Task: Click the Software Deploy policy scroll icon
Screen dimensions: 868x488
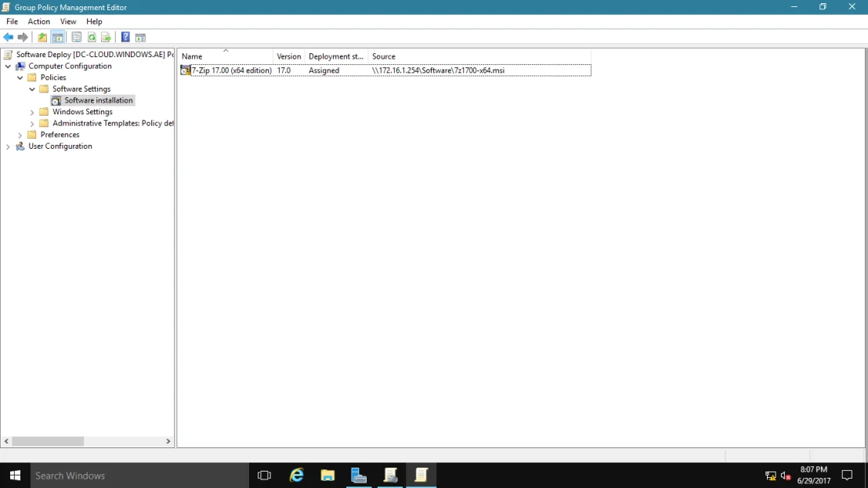Action: 8,54
